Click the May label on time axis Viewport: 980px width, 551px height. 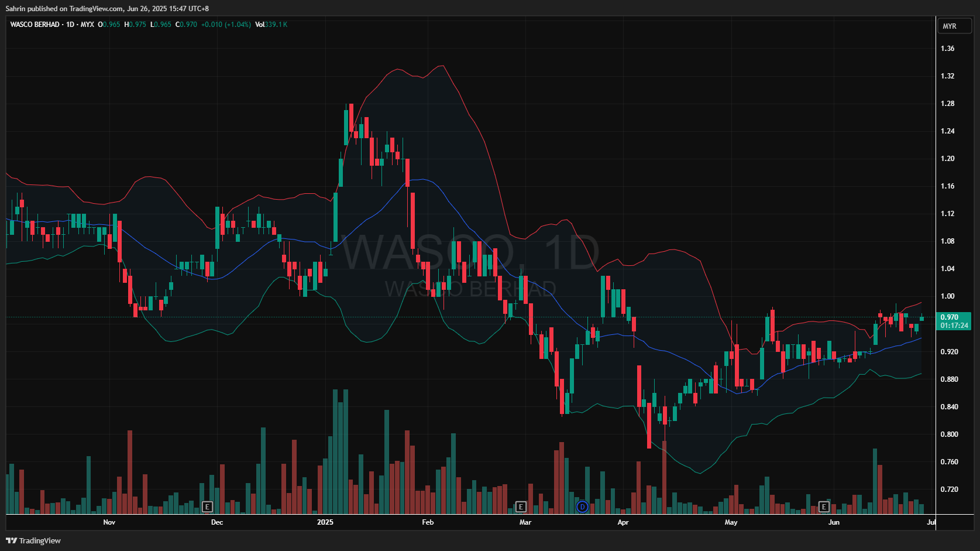click(x=731, y=522)
